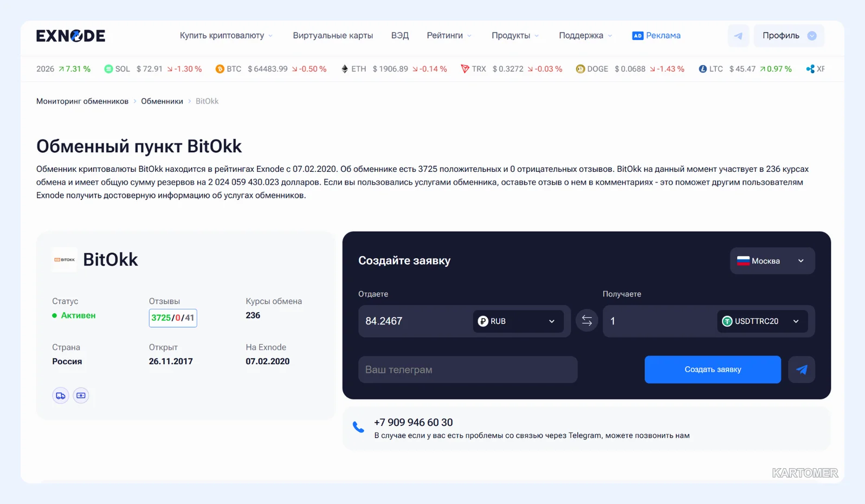Open the EXNODE logo home link
Viewport: 865px width, 504px height.
(x=70, y=36)
